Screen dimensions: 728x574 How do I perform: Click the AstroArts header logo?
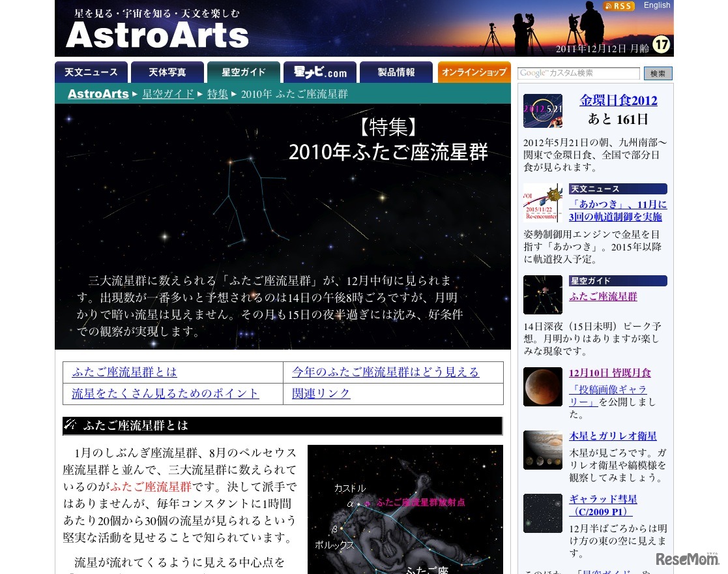click(157, 35)
